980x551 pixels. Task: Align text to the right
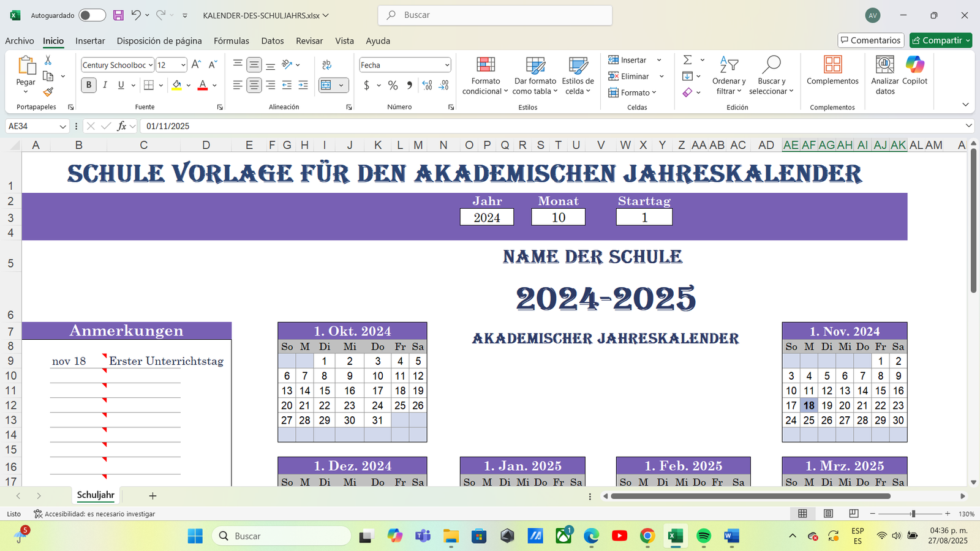(270, 85)
